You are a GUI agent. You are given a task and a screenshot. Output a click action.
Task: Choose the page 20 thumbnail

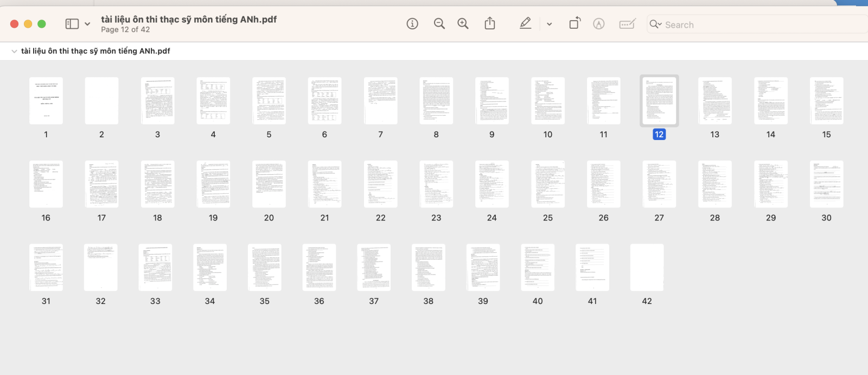269,184
